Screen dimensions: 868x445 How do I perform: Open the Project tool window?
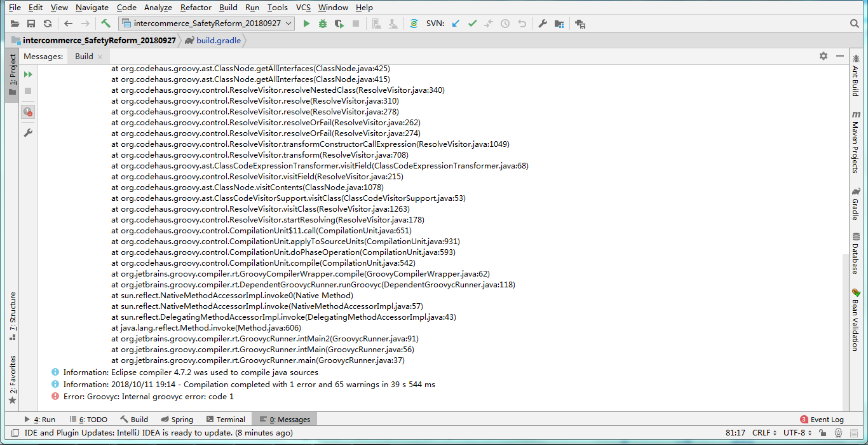pyautogui.click(x=12, y=74)
